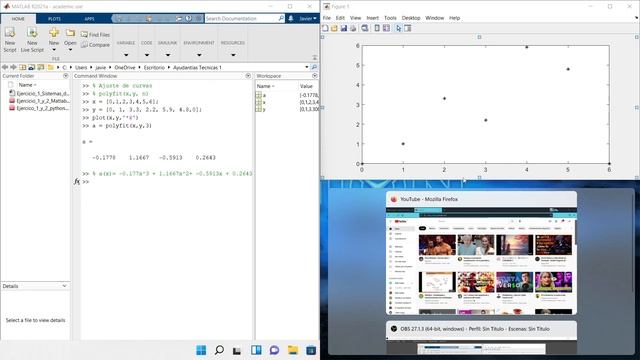This screenshot has height=360, width=640.
Task: Open Figure 1 Edit menu
Action: coord(340,18)
